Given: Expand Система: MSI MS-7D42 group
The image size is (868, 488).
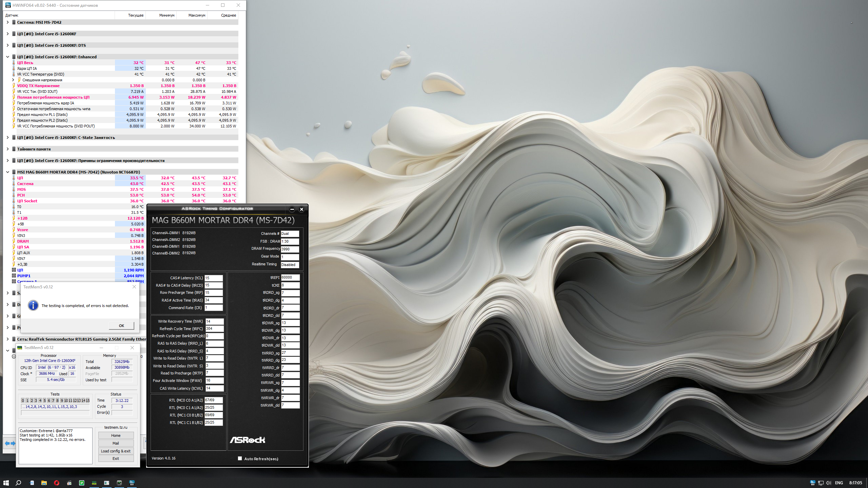Looking at the screenshot, I should tap(7, 22).
